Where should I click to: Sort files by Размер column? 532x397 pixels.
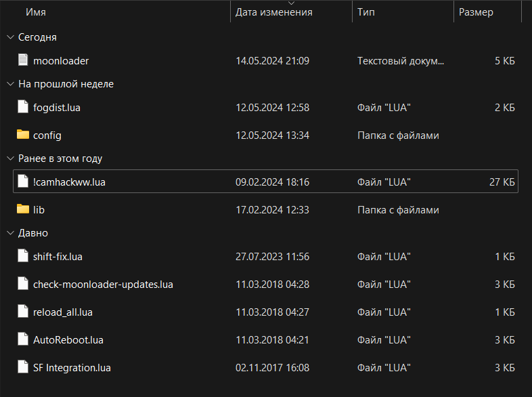pyautogui.click(x=476, y=12)
